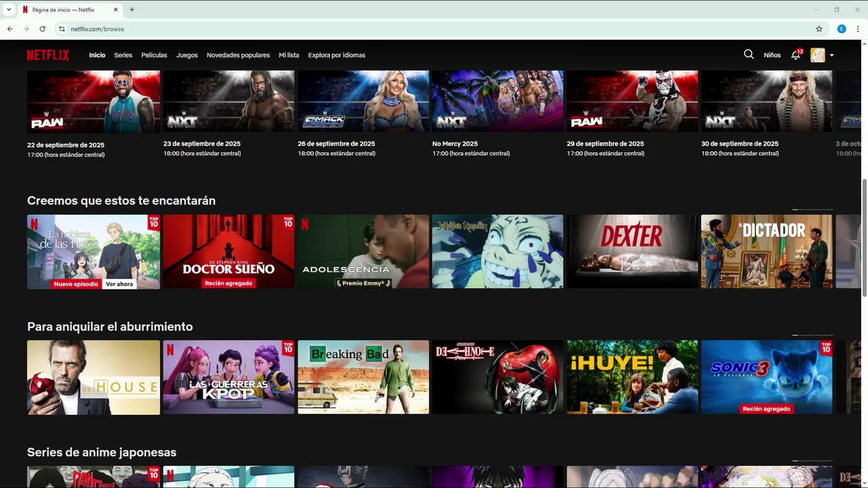Reload the page with refresh icon

point(42,29)
